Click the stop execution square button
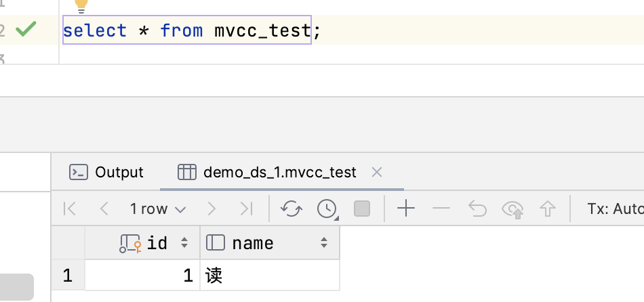 (362, 209)
